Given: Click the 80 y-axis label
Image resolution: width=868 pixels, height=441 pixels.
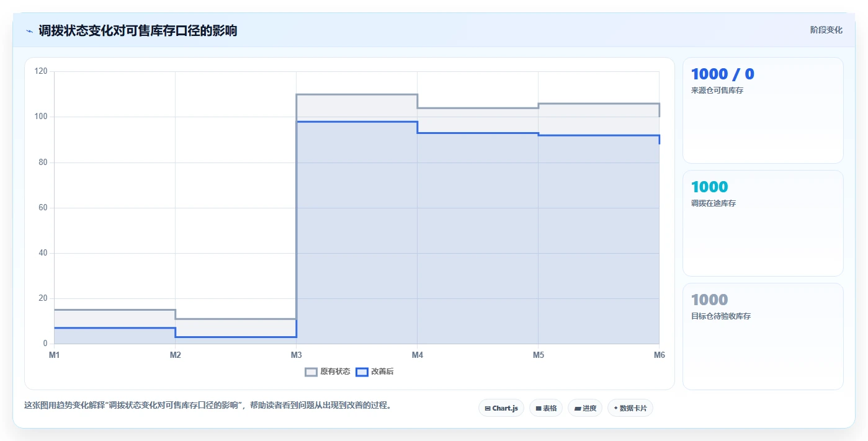Looking at the screenshot, I should (x=43, y=163).
